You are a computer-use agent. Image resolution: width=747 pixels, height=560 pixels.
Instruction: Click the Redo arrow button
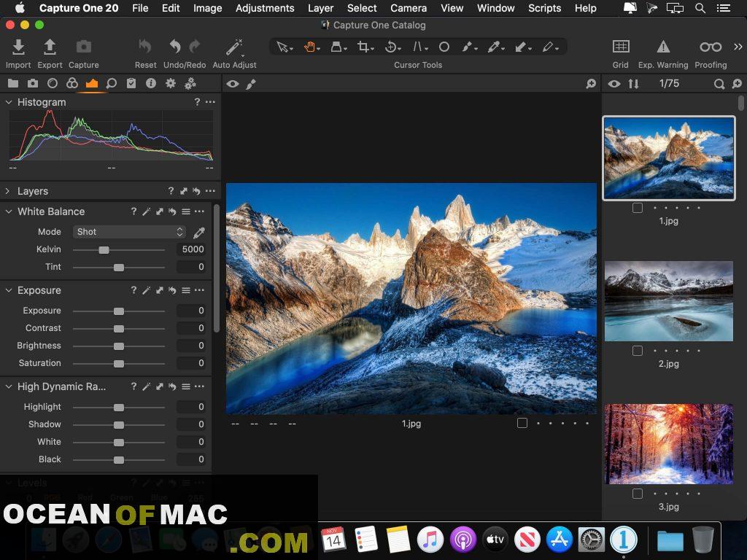[194, 47]
